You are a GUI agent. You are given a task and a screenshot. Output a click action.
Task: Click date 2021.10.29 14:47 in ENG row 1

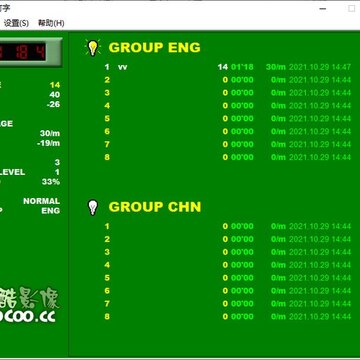pyautogui.click(x=320, y=67)
